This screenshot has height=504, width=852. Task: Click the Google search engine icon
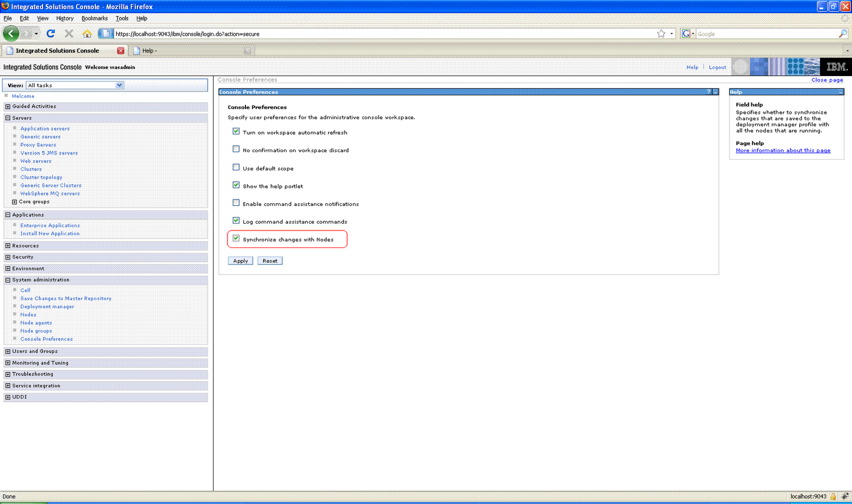[686, 34]
